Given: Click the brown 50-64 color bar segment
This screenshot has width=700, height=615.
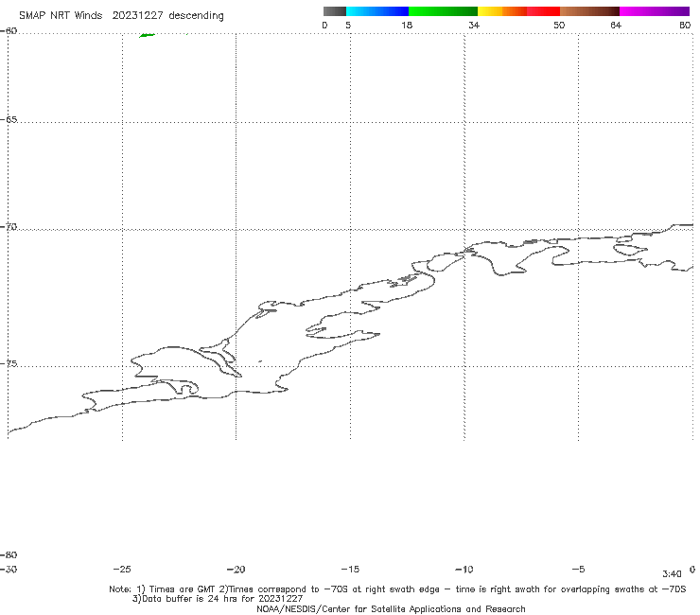Looking at the screenshot, I should tap(589, 11).
